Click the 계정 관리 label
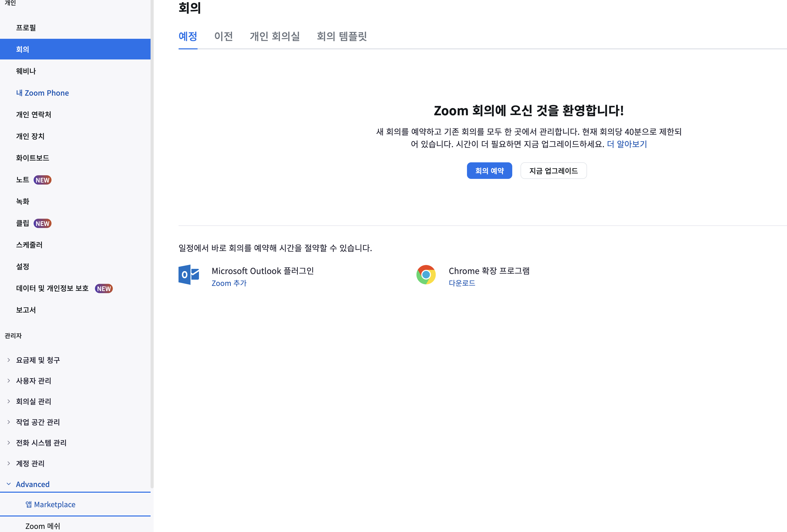Image resolution: width=787 pixels, height=532 pixels. (30, 463)
